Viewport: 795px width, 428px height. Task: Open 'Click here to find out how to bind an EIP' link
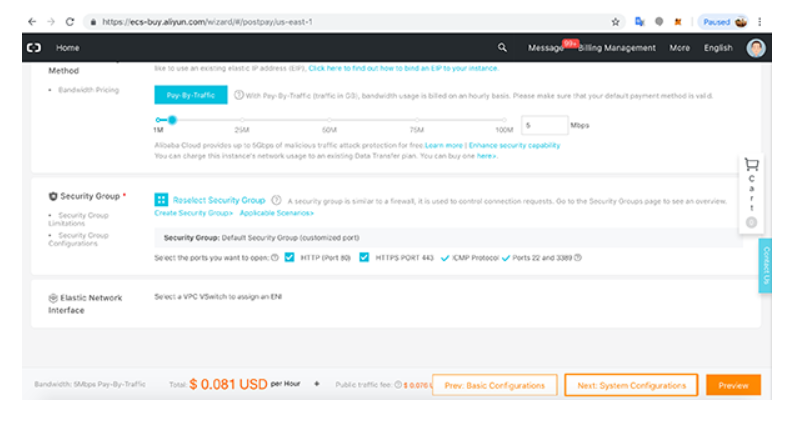pyautogui.click(x=404, y=68)
